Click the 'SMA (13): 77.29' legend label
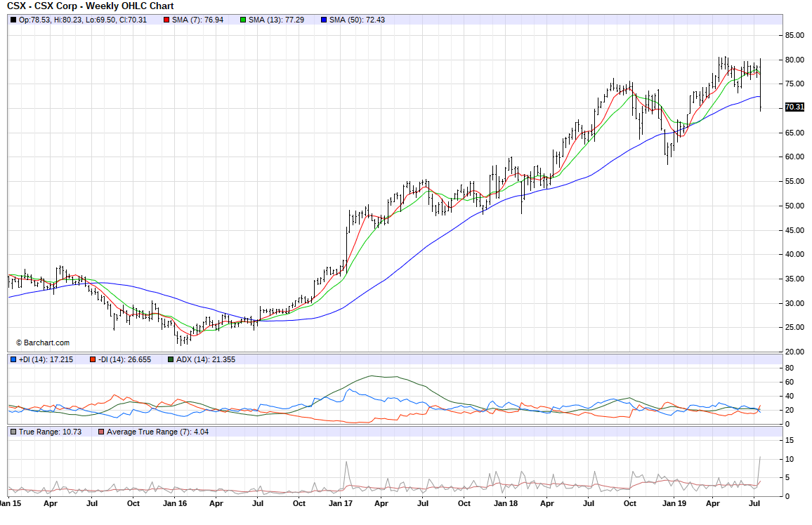Image resolution: width=812 pixels, height=525 pixels. click(x=277, y=20)
